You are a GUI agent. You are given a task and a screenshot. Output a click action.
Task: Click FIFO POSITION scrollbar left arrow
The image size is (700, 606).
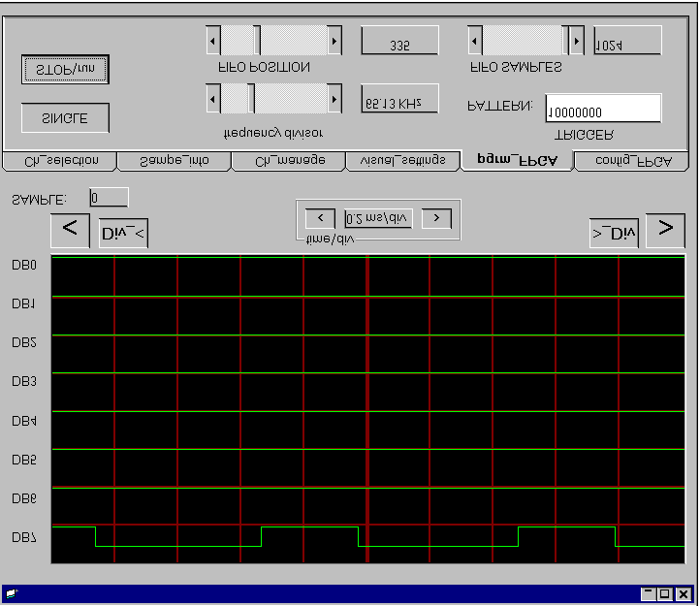pyautogui.click(x=213, y=41)
